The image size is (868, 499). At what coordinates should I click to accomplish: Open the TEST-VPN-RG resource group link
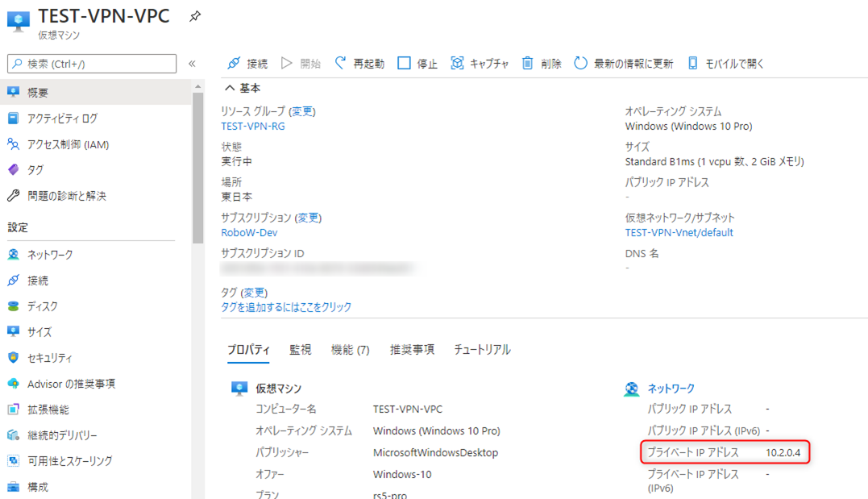click(253, 127)
